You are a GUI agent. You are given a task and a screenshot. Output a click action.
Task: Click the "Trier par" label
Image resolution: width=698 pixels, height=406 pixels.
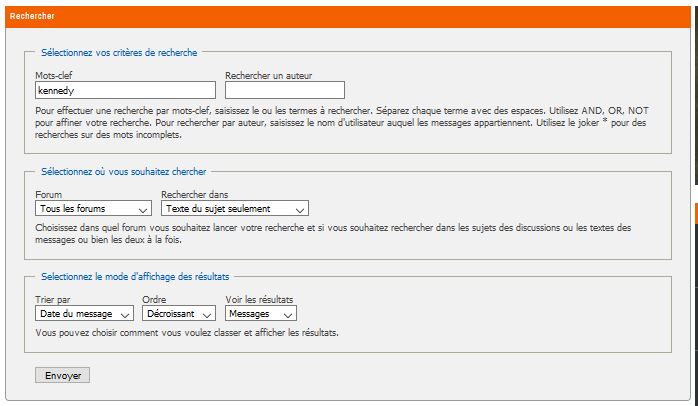[52, 299]
